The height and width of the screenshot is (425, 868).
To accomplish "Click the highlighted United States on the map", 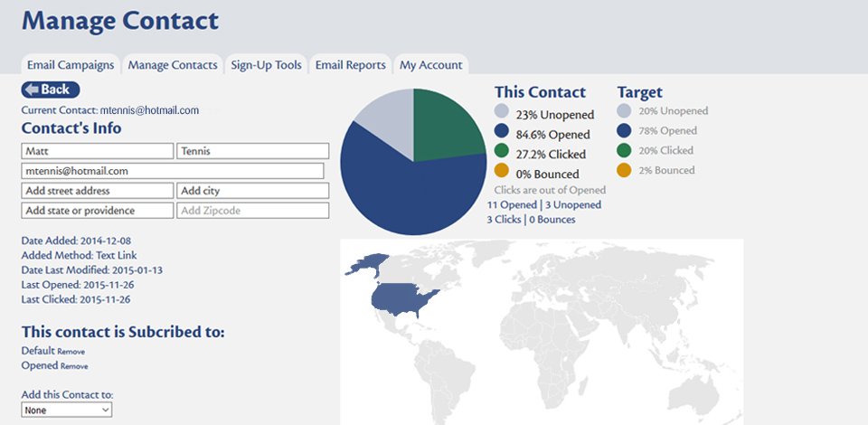I will [x=401, y=298].
